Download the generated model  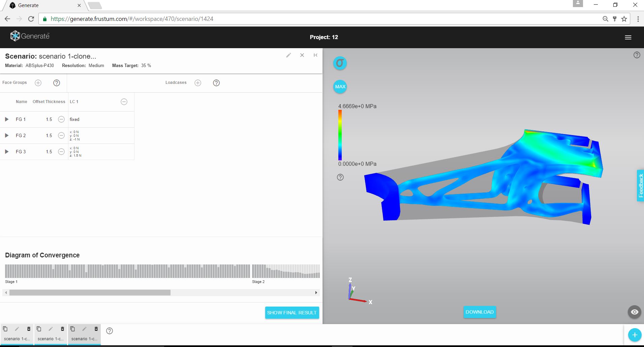[480, 312]
